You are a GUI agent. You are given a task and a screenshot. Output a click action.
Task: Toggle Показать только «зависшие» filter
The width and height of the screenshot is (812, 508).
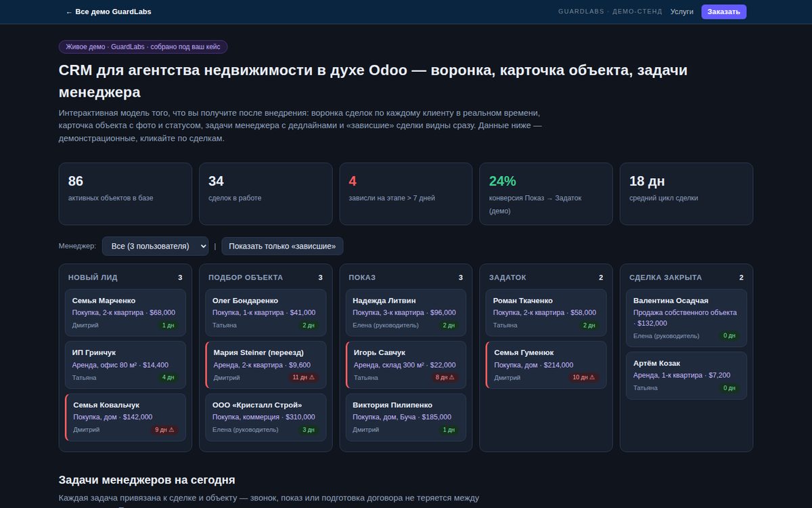point(282,246)
